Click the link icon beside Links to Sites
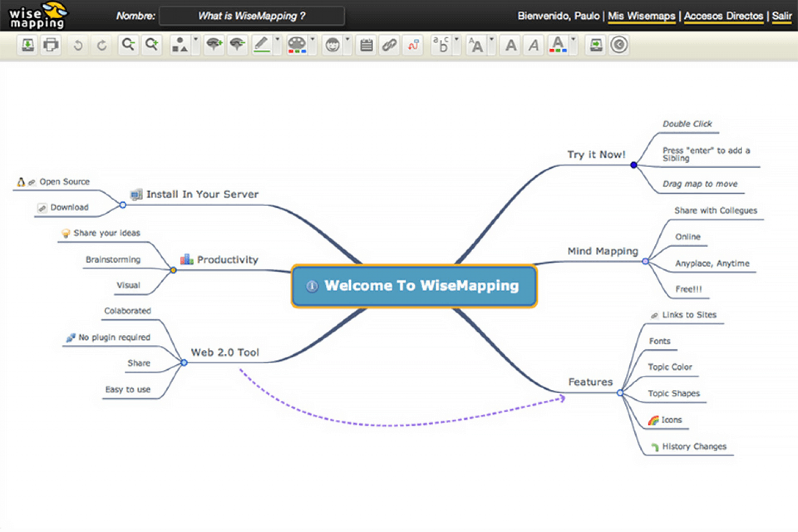The width and height of the screenshot is (798, 532). (x=655, y=315)
